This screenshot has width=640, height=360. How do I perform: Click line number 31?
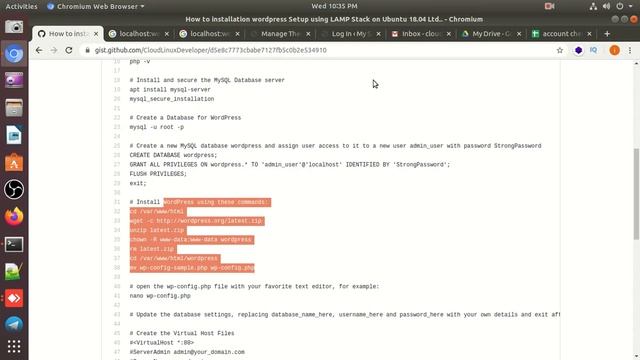[x=117, y=202]
